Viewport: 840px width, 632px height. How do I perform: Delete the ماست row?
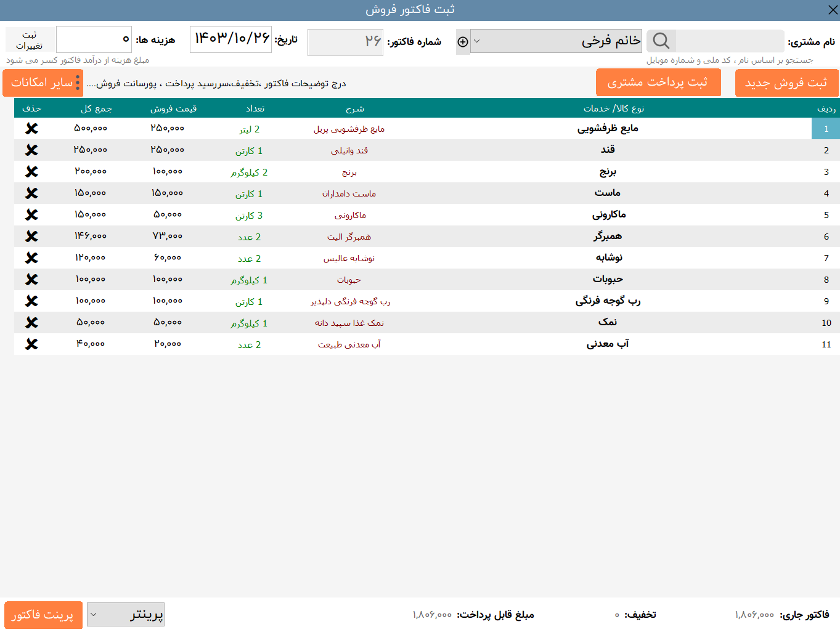(x=31, y=193)
